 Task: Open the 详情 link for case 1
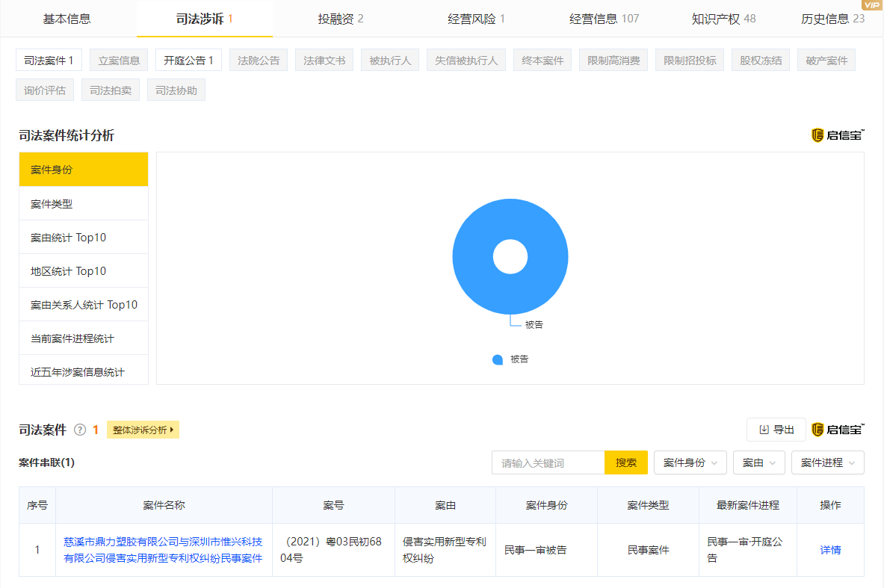click(830, 550)
